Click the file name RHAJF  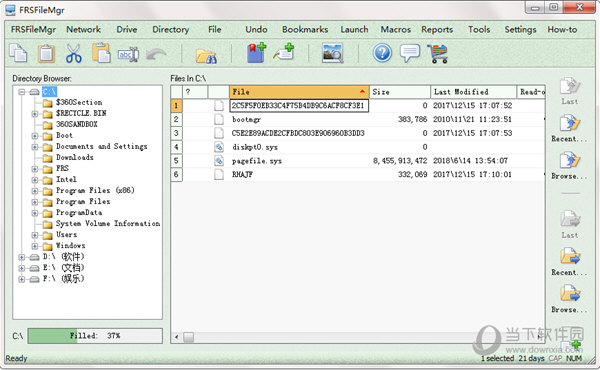pos(242,174)
